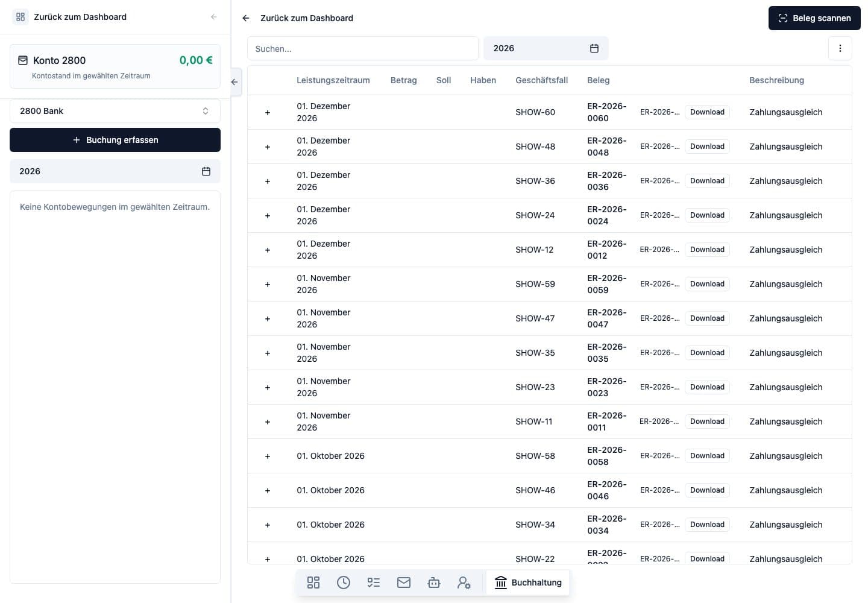Download receipt for SHOW-36

coord(707,181)
